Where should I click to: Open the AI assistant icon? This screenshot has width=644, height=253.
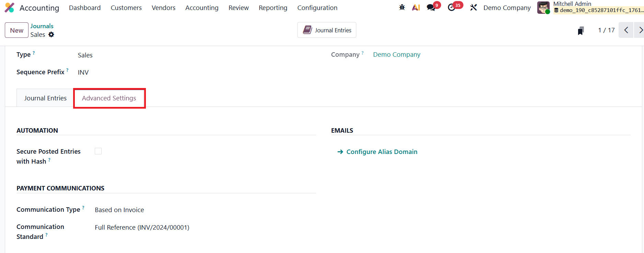[416, 7]
